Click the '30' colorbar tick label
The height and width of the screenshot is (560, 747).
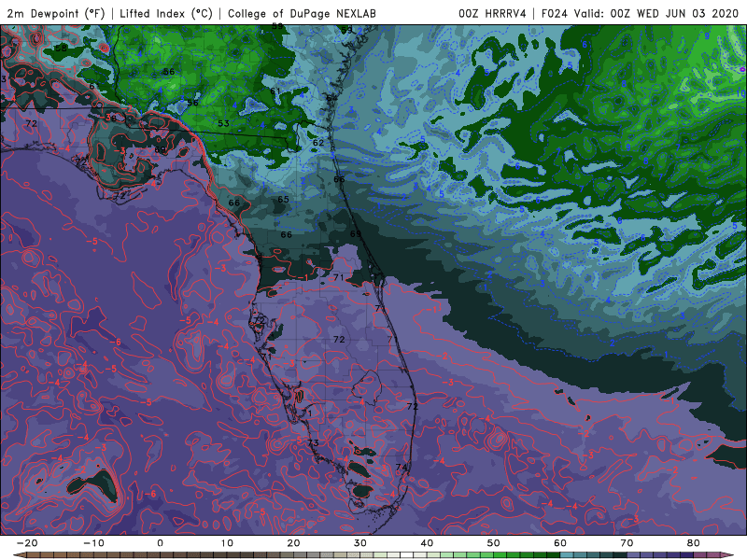click(360, 543)
